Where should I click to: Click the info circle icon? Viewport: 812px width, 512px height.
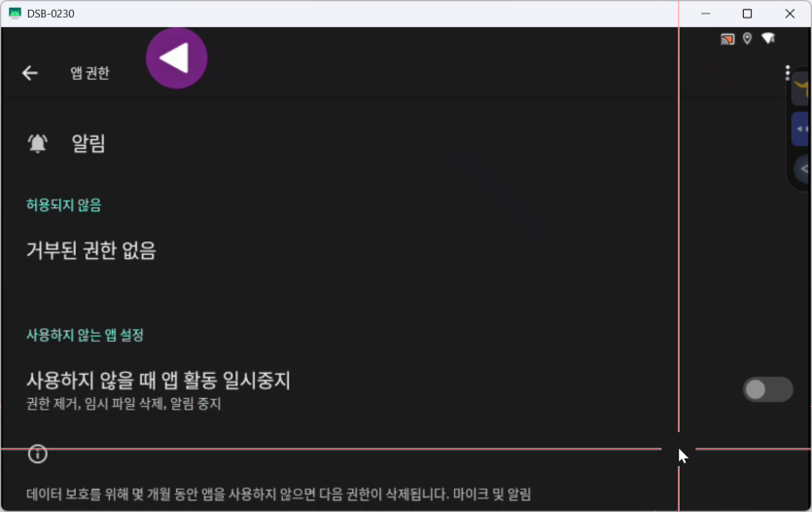pyautogui.click(x=37, y=454)
